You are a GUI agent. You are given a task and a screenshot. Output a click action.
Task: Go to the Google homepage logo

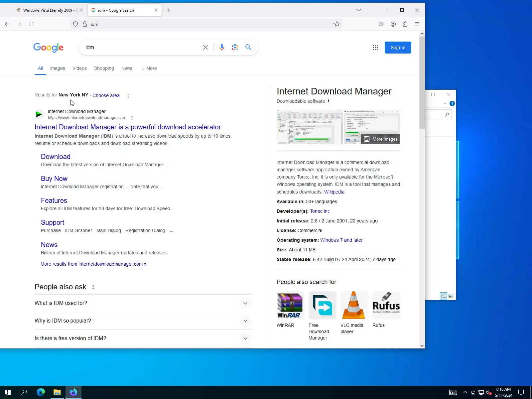pyautogui.click(x=49, y=48)
